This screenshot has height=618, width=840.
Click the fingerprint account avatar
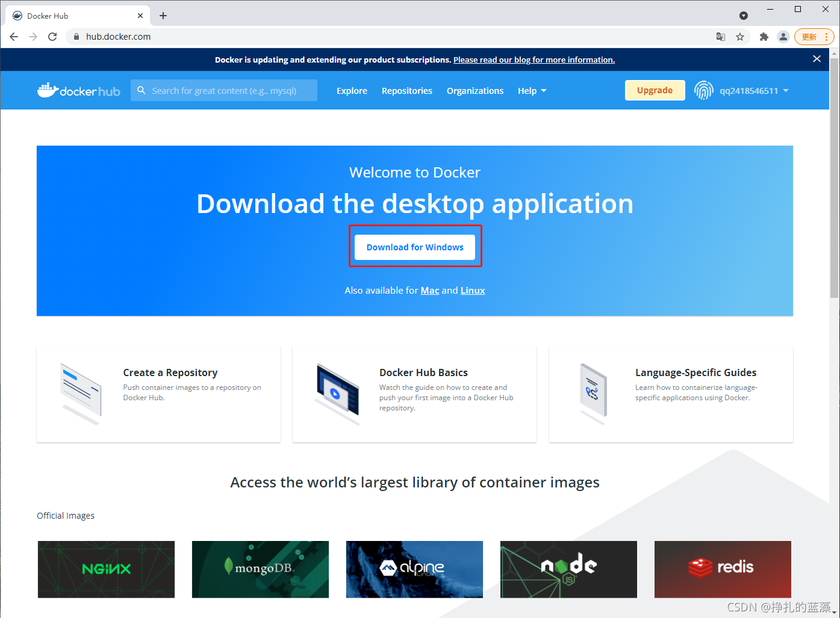point(703,90)
